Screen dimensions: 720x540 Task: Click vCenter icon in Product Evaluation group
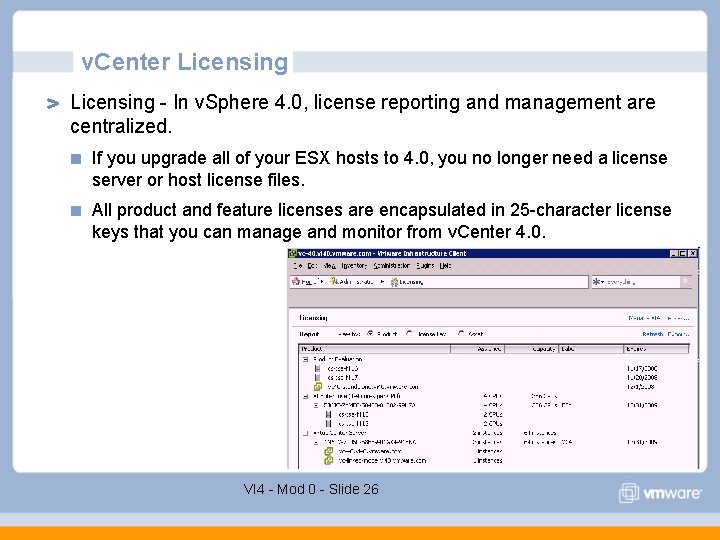tap(318, 387)
